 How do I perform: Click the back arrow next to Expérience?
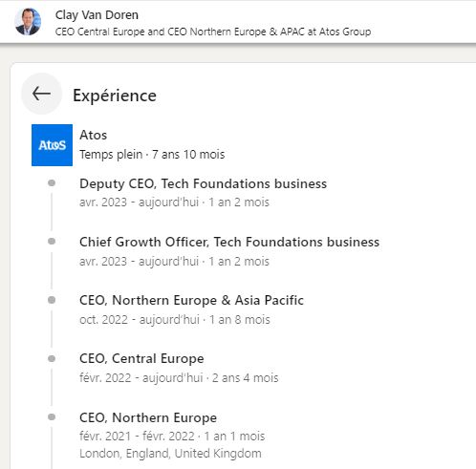[41, 94]
